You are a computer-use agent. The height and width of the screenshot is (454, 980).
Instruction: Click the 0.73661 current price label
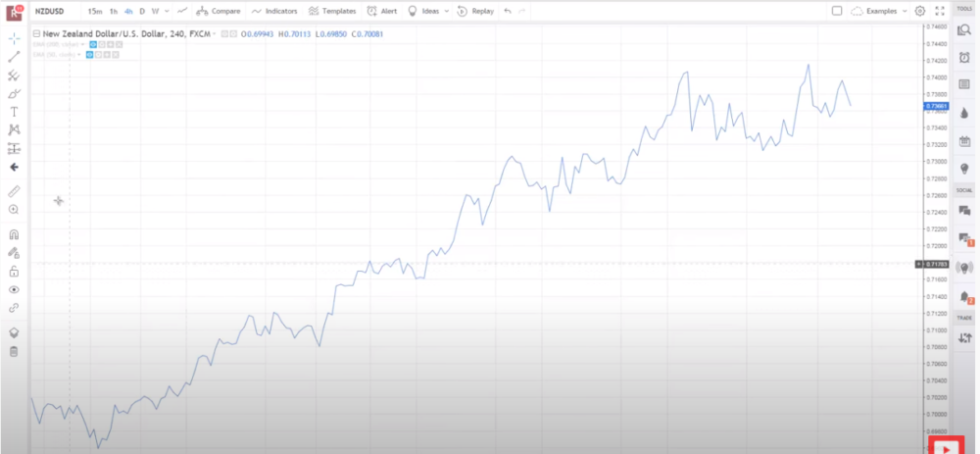click(936, 106)
